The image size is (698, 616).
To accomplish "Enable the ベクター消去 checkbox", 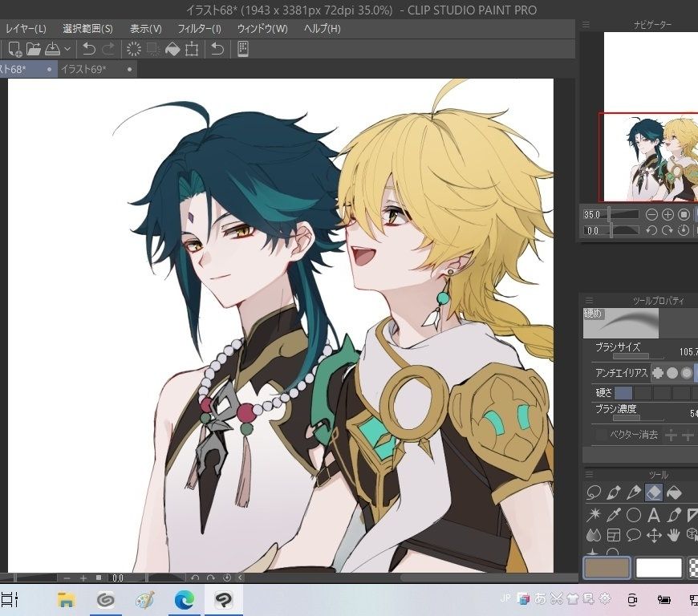I will 601,435.
